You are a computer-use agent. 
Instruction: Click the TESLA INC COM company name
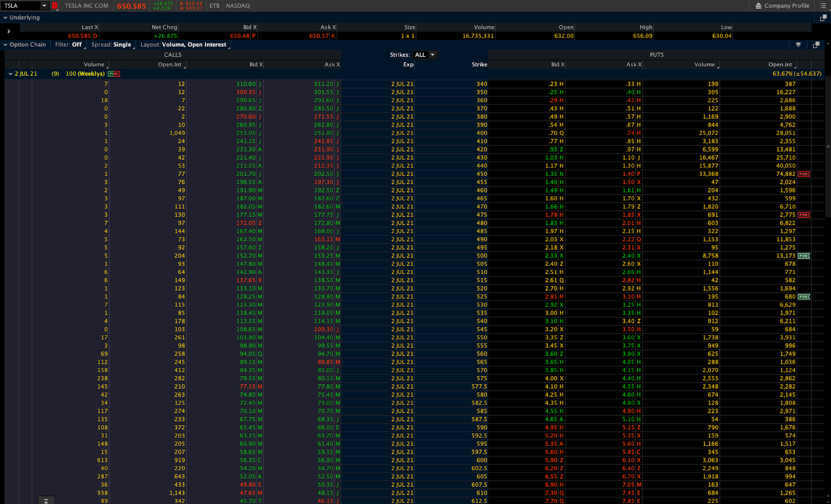(x=87, y=6)
